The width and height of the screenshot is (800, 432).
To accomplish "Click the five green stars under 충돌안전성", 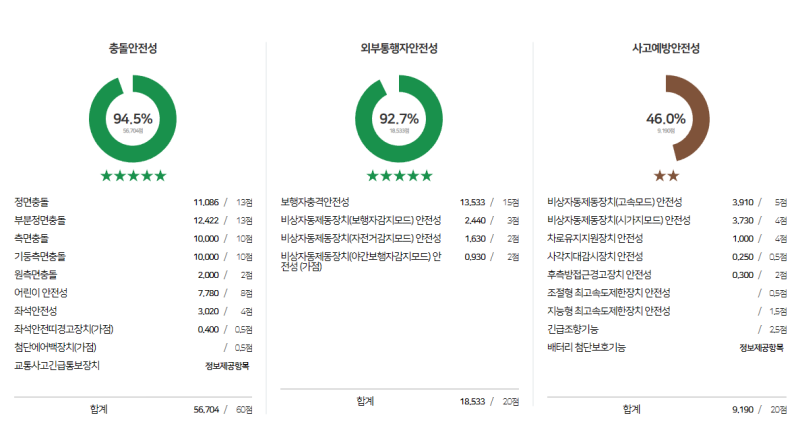I will click(133, 175).
